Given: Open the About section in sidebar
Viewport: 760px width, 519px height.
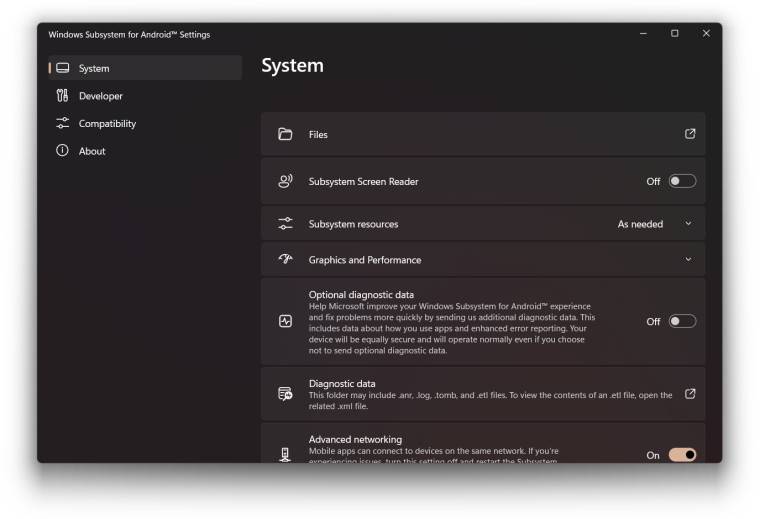Looking at the screenshot, I should [x=145, y=151].
